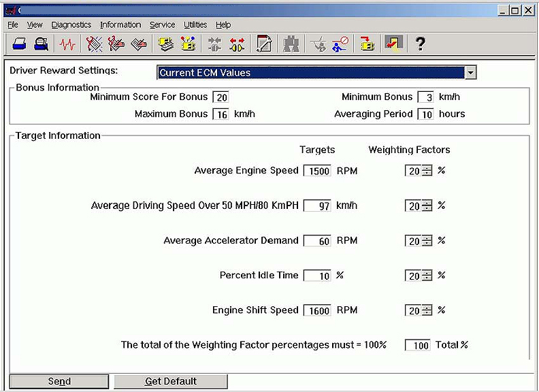The width and height of the screenshot is (539, 392).
Task: Click Average Engine Speed weighting factor value
Action: coord(414,171)
